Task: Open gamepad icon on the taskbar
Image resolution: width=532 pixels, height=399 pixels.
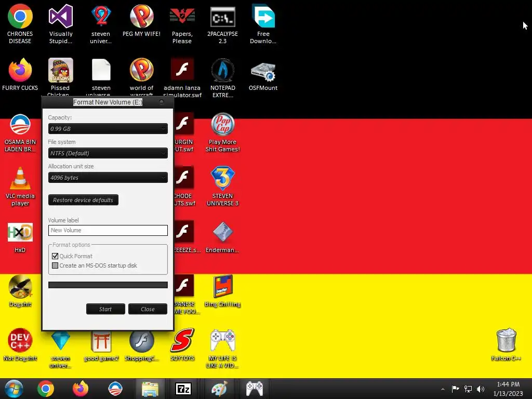Action: (255, 389)
